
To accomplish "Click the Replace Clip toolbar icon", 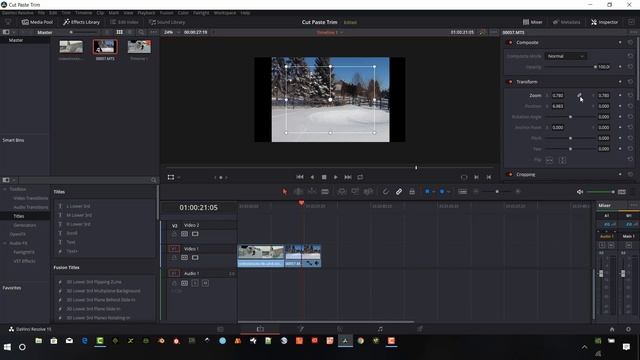I will [368, 191].
